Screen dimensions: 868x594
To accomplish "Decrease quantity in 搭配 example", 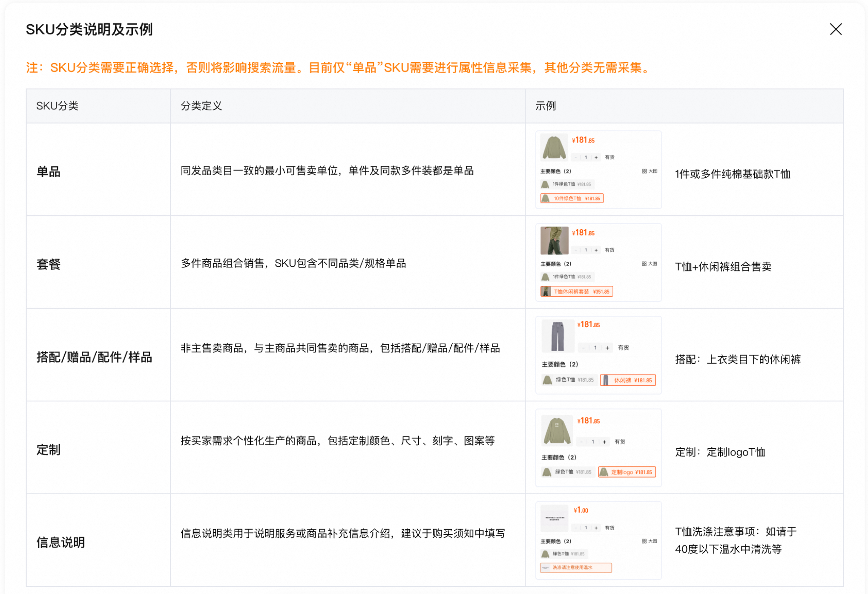I will [583, 348].
